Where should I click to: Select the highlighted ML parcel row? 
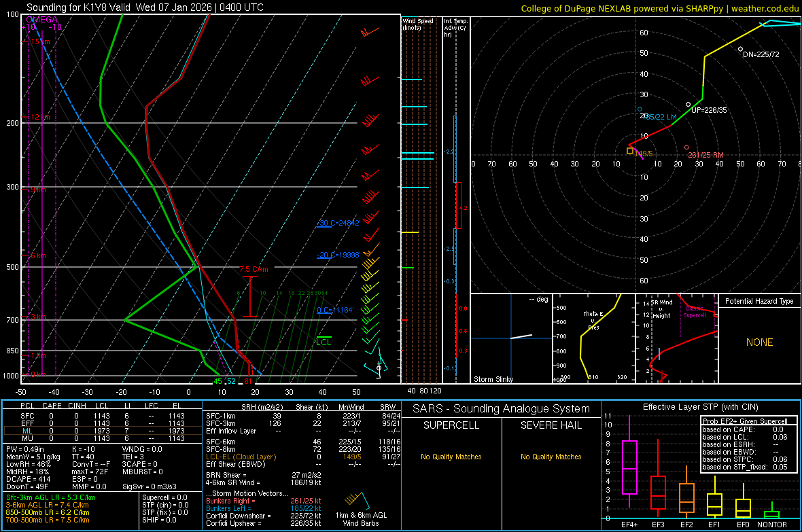(x=102, y=431)
